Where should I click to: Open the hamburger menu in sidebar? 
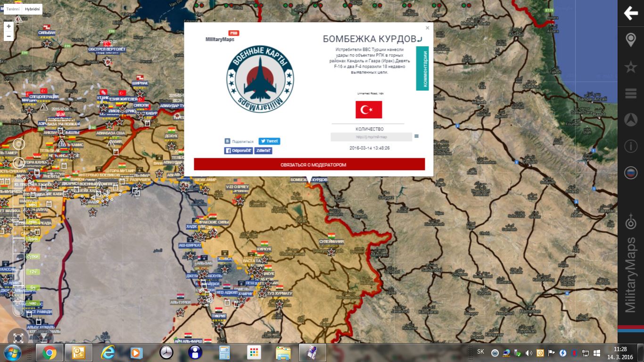[x=631, y=93]
